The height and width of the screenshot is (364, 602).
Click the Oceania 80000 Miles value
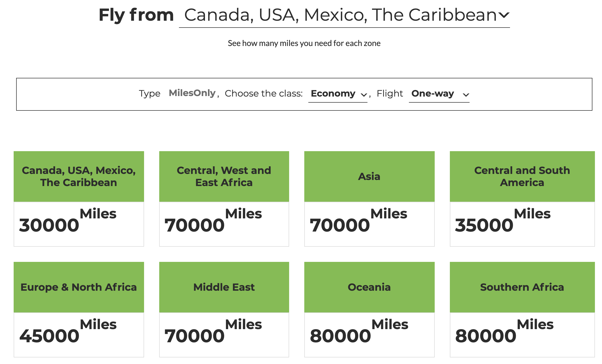(340, 336)
